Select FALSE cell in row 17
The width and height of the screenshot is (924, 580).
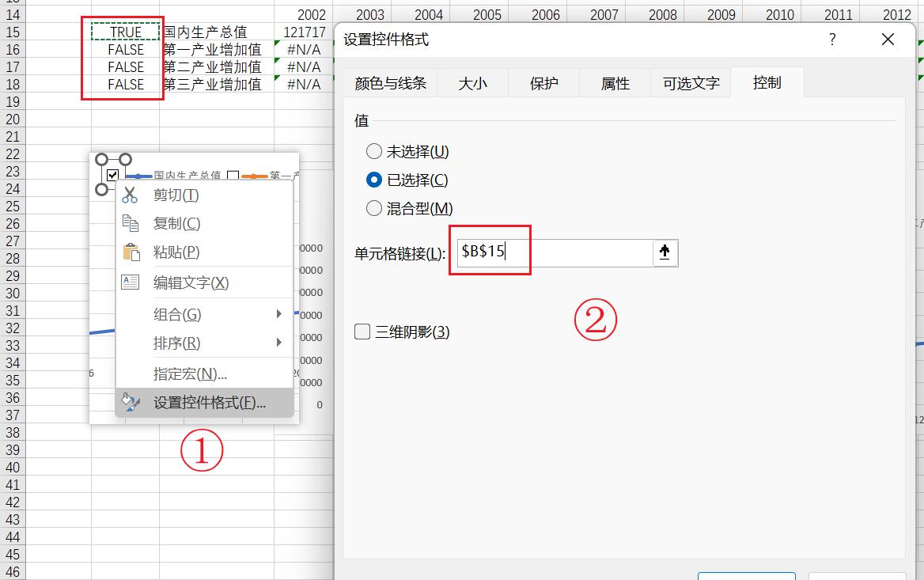(126, 66)
